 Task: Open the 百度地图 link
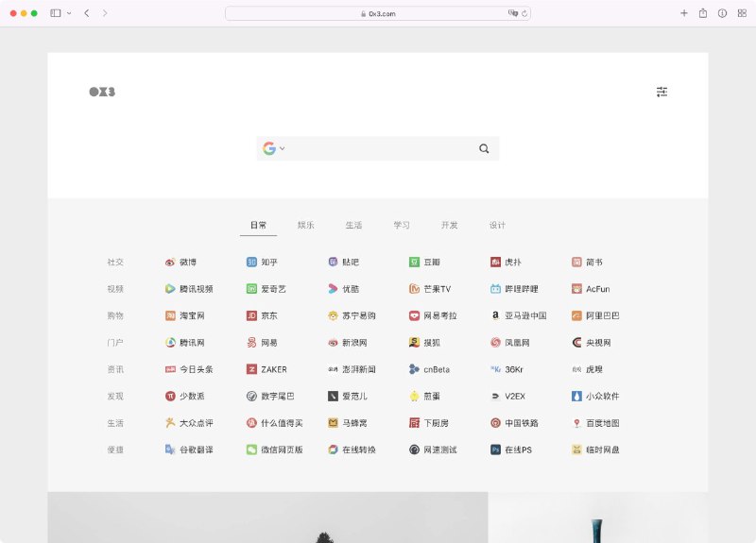(x=596, y=423)
